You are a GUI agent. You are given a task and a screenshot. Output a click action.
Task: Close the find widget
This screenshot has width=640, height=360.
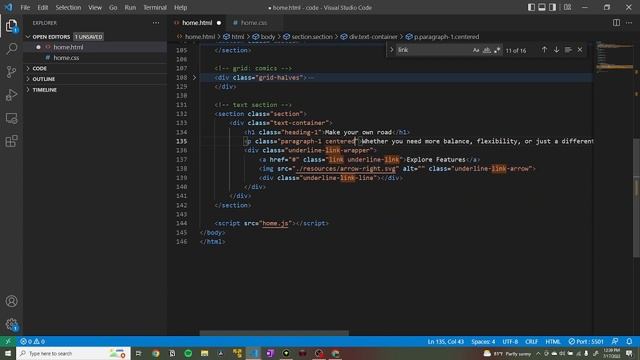(x=580, y=50)
